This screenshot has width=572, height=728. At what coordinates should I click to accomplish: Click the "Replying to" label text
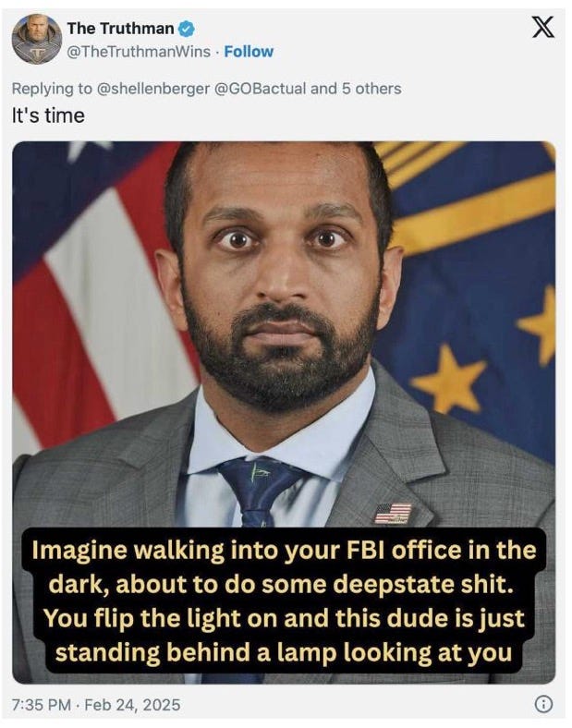[52, 88]
